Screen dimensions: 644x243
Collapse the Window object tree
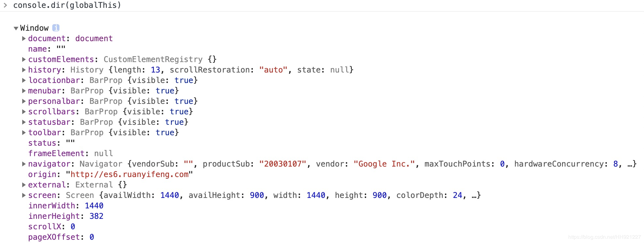coord(16,28)
